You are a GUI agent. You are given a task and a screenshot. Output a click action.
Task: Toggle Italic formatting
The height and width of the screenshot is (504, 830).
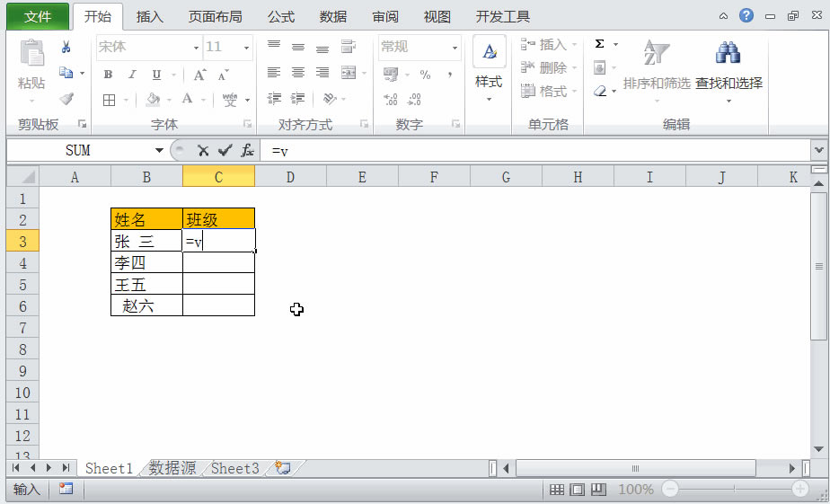click(x=132, y=75)
